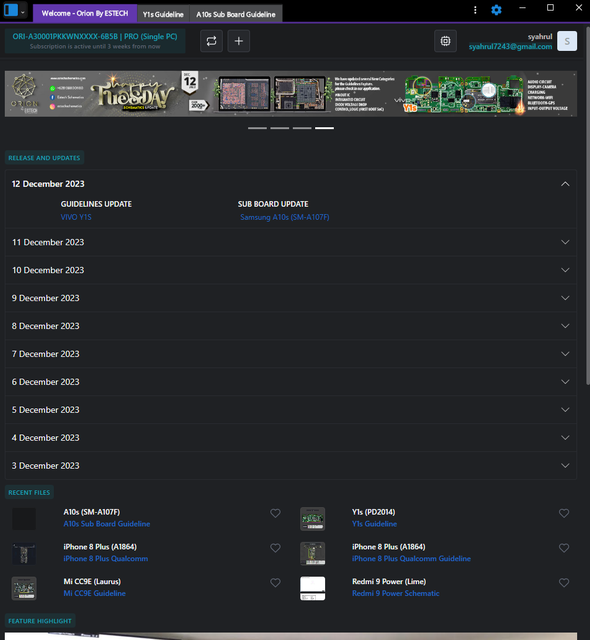This screenshot has width=590, height=640.
Task: Click the RECENT FILES section label
Action: click(29, 493)
